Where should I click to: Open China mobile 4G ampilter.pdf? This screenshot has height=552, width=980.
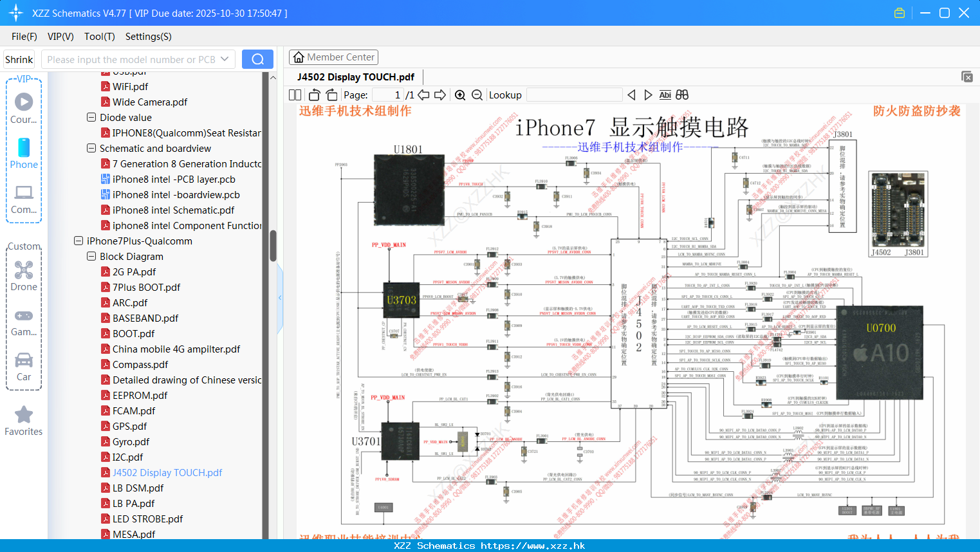[x=176, y=349]
